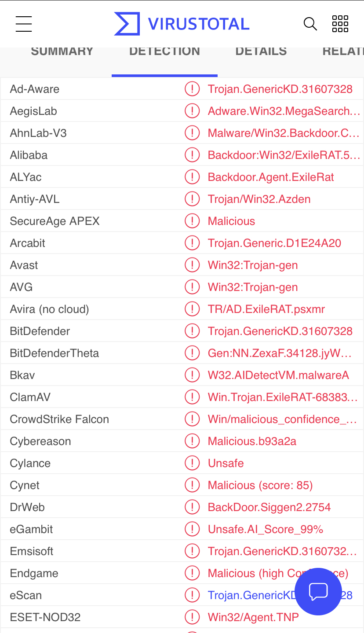The image size is (364, 633).
Task: Click the VirusTotal logo
Action: click(182, 24)
